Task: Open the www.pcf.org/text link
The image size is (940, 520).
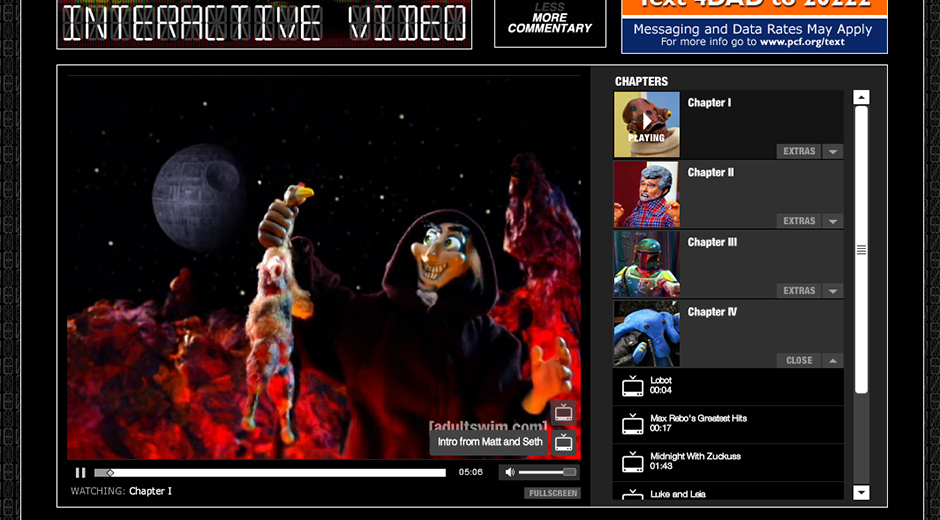Action: tap(802, 42)
